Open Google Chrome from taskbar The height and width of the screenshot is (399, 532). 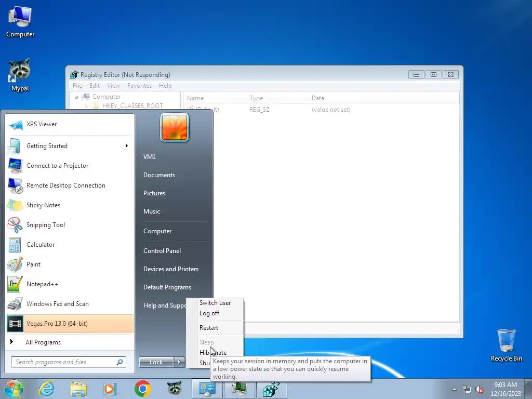point(142,389)
